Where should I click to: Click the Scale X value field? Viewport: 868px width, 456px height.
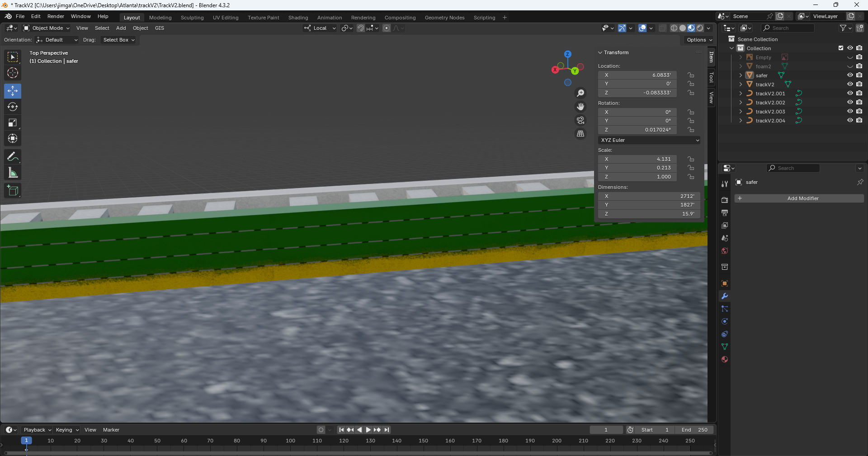pyautogui.click(x=637, y=159)
